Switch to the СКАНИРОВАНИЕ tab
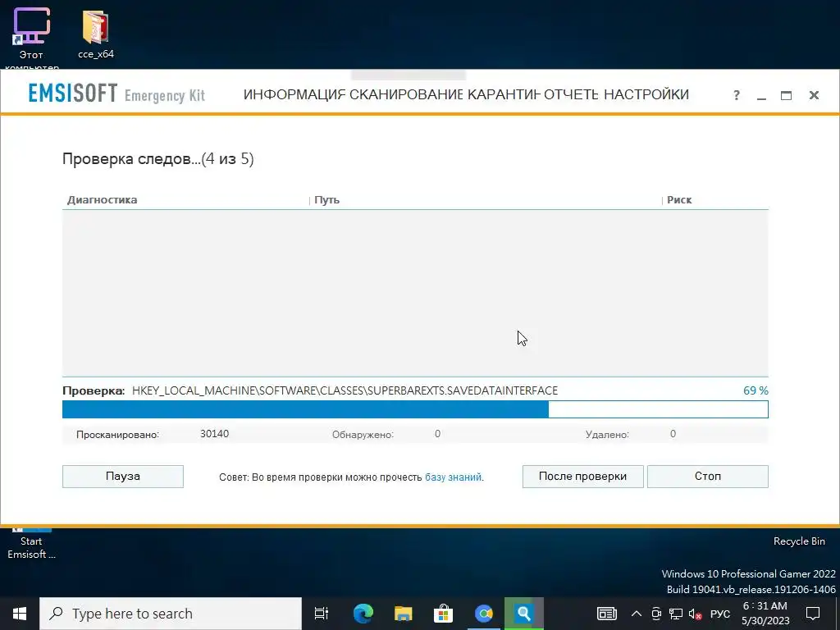The image size is (840, 630). (406, 95)
